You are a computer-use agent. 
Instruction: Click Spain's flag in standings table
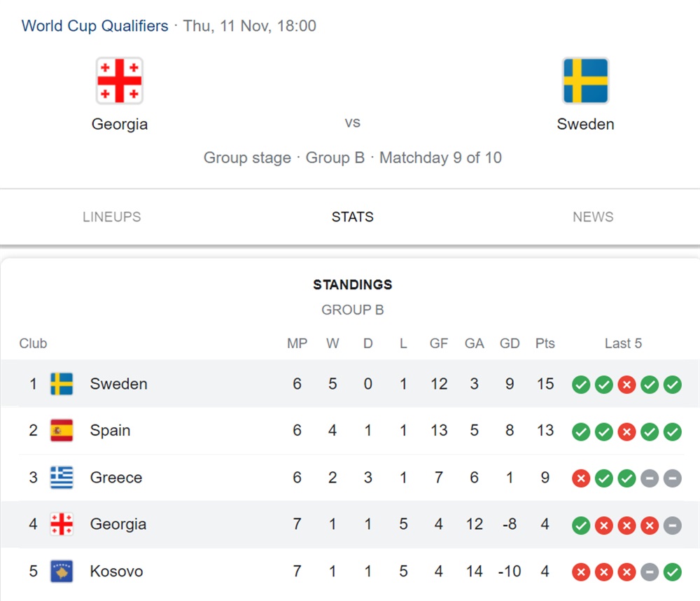[x=62, y=430]
